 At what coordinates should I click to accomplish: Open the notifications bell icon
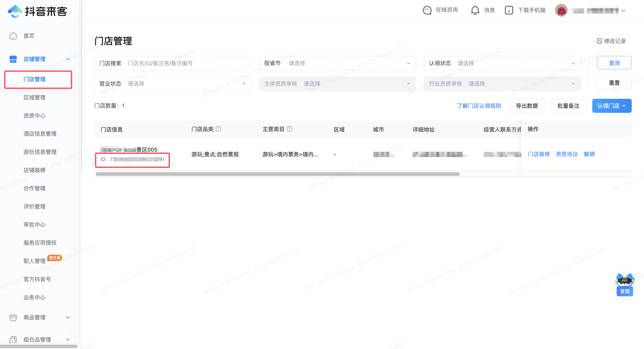(475, 10)
